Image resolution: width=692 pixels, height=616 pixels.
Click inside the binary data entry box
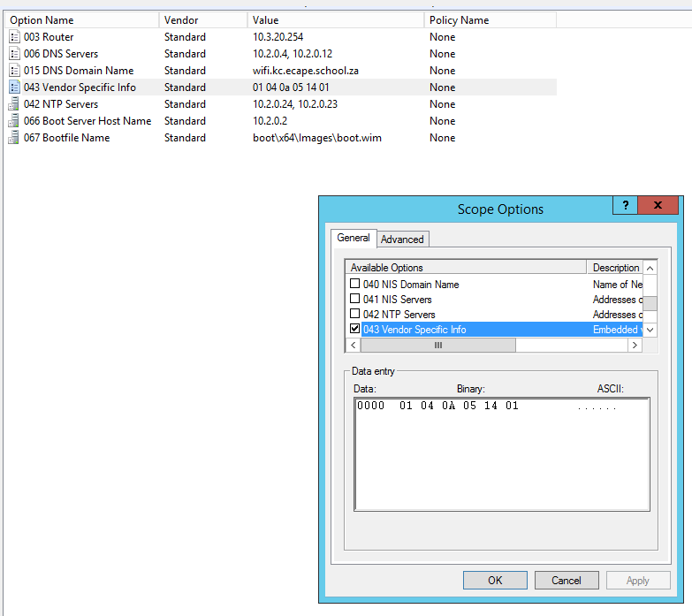pos(501,460)
